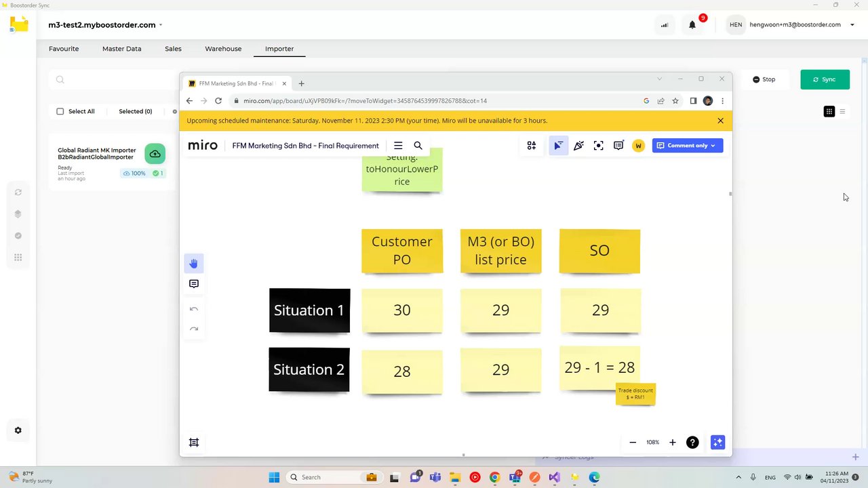The width and height of the screenshot is (868, 488).
Task: Open Miro board search
Action: coord(418,146)
